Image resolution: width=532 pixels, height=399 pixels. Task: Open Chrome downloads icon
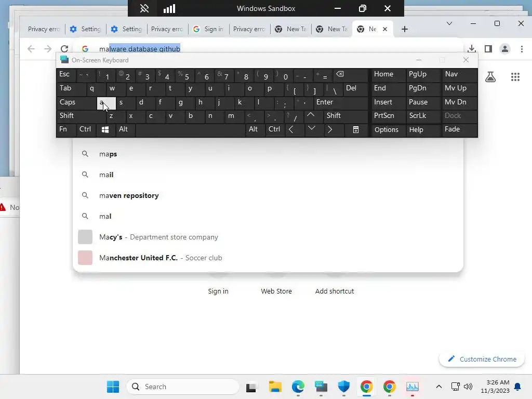[x=472, y=48]
